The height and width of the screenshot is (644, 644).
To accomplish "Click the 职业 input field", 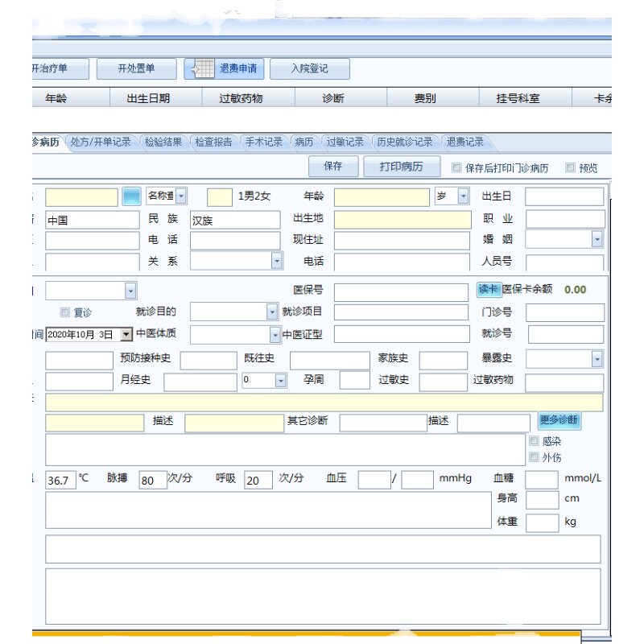I will [x=565, y=219].
